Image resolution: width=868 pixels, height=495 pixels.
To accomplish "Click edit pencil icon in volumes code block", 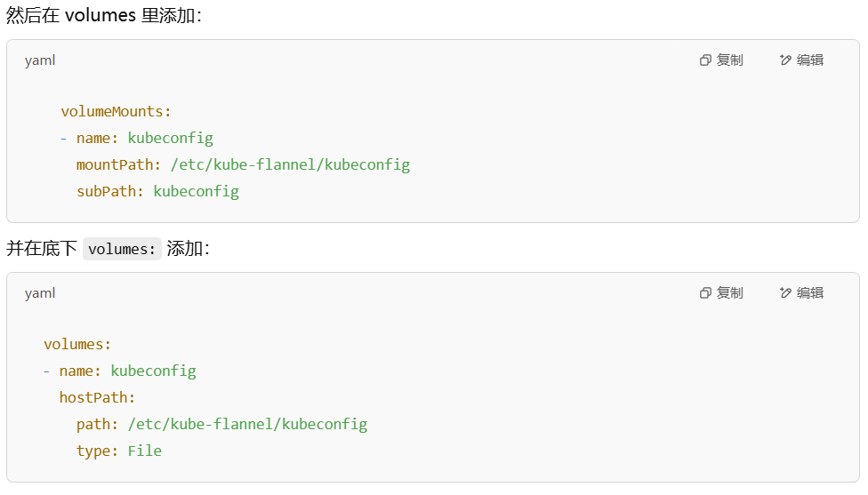I will pos(785,293).
